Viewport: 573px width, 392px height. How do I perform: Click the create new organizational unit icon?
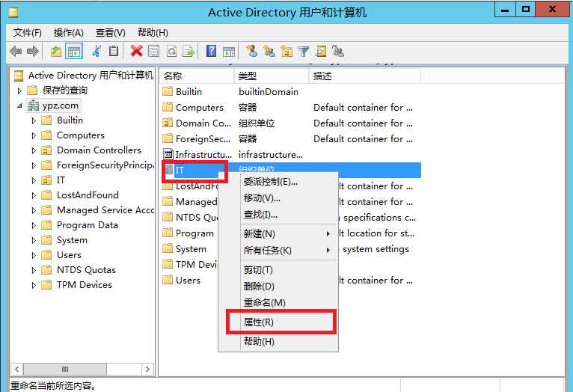pos(286,51)
